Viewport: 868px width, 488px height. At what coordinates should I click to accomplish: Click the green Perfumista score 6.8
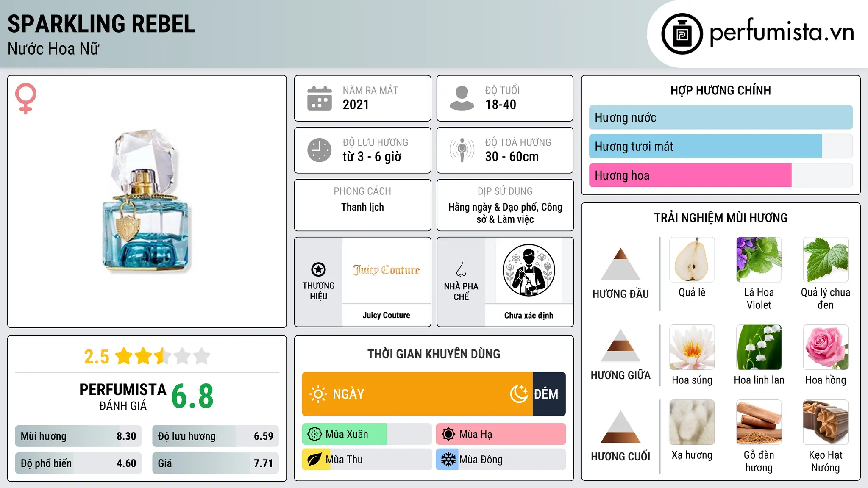[x=192, y=396]
